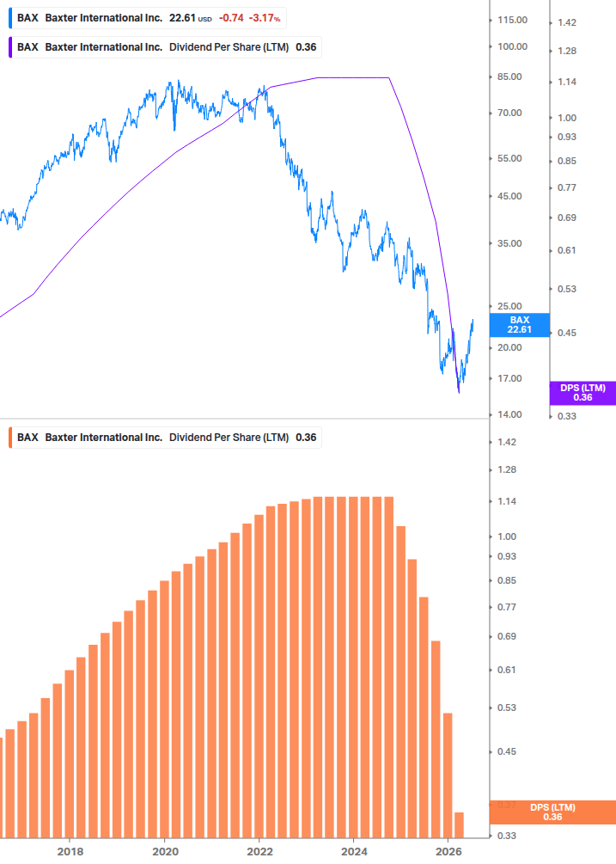Click the 2018 label on the time axis
This screenshot has height=864, width=616.
click(70, 852)
